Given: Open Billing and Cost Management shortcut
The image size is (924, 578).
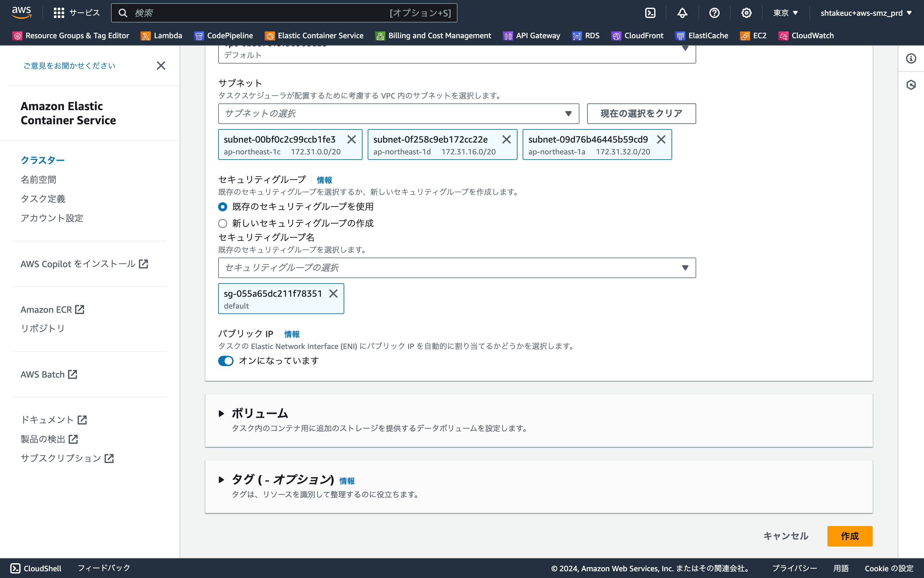Looking at the screenshot, I should pyautogui.click(x=433, y=36).
